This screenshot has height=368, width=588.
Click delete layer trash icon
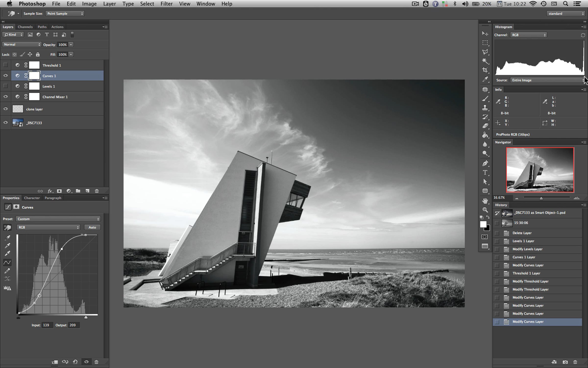coord(97,191)
